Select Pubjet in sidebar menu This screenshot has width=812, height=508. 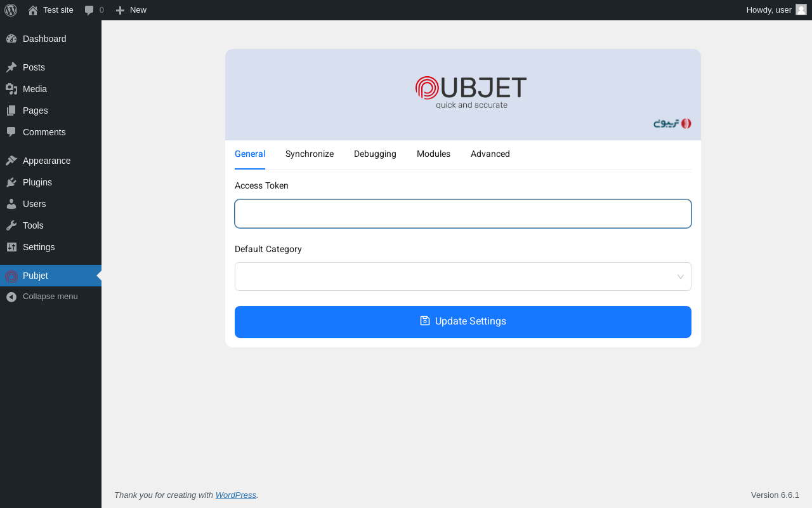coord(51,276)
